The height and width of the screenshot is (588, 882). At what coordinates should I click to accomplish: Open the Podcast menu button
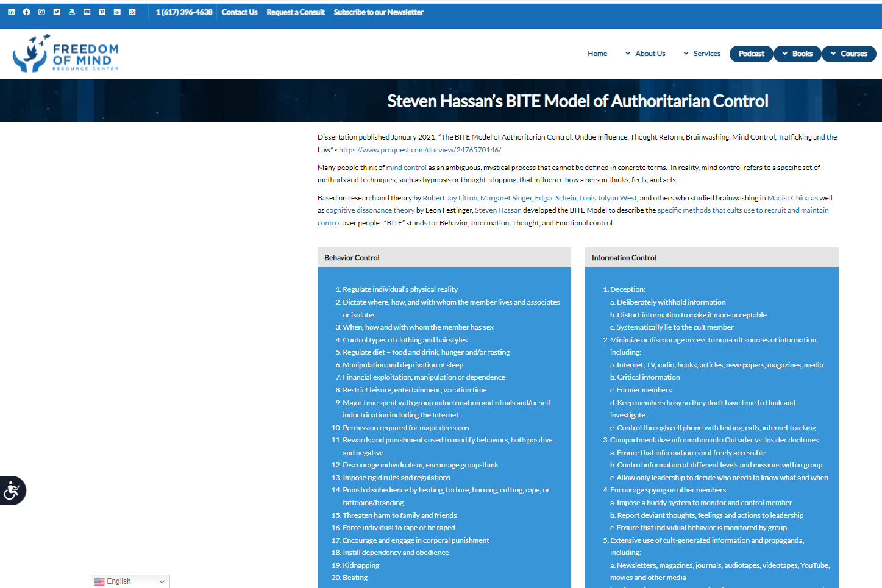[x=752, y=54]
